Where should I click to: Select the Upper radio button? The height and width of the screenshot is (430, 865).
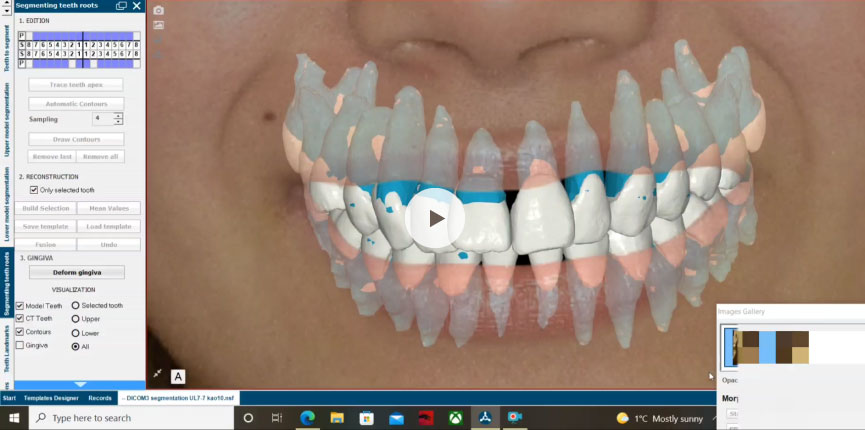[x=76, y=319]
